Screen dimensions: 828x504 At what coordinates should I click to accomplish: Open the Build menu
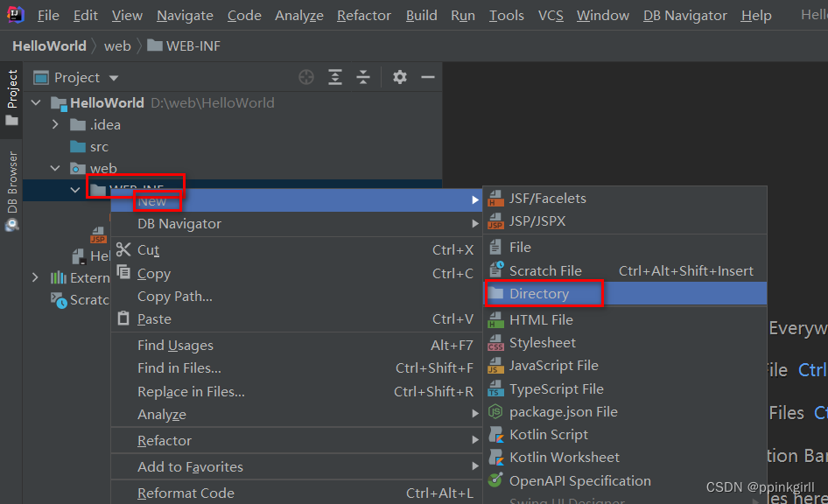tap(421, 15)
